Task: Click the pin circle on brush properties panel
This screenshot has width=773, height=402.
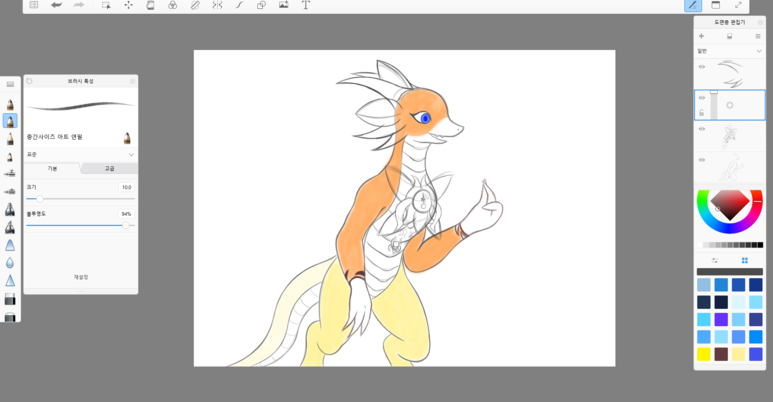Action: click(29, 81)
